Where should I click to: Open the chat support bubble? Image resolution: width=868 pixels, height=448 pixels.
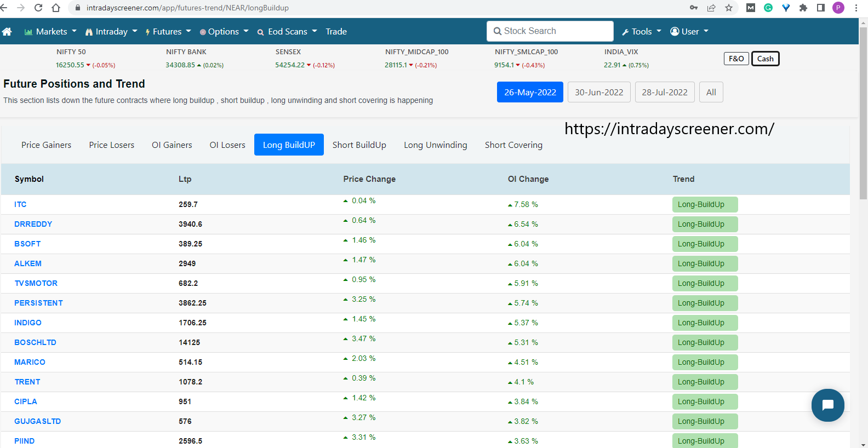[x=828, y=405]
